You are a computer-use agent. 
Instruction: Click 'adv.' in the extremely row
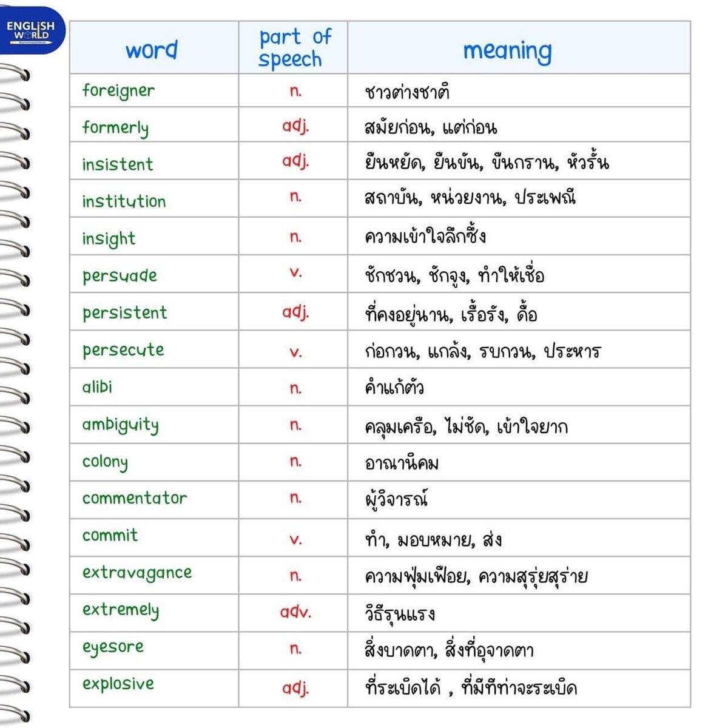click(295, 612)
